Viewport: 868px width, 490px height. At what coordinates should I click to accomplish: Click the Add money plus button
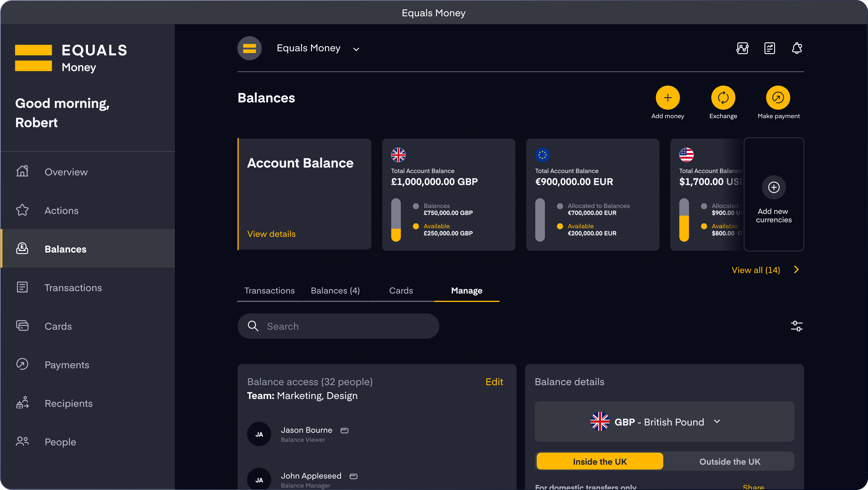[x=667, y=98]
